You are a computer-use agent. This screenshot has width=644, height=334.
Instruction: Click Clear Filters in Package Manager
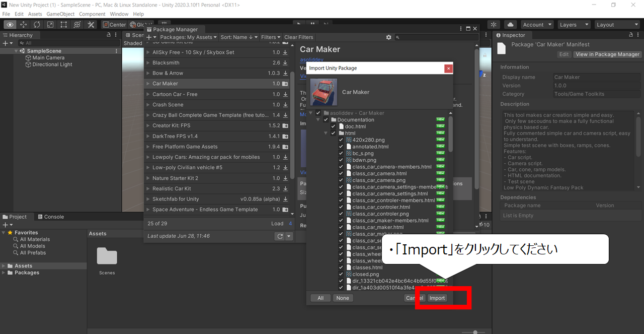(299, 37)
